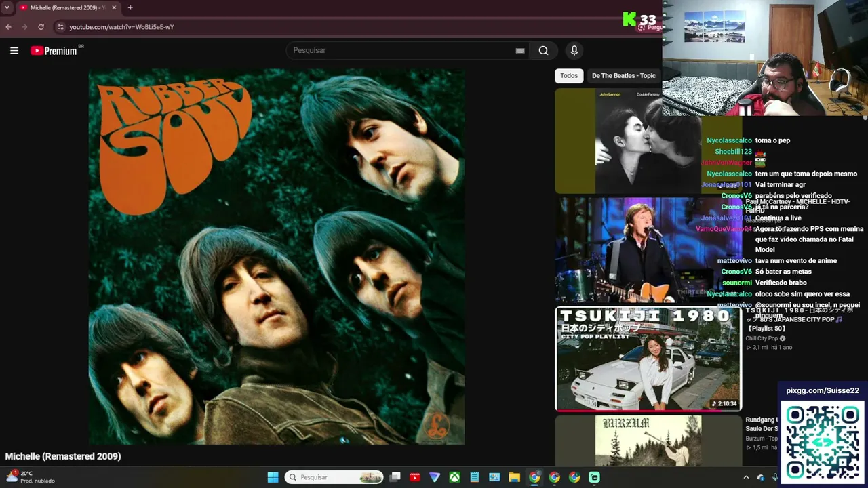The width and height of the screenshot is (868, 488).
Task: Open the last Chrome icon beside green app
Action: click(x=574, y=477)
